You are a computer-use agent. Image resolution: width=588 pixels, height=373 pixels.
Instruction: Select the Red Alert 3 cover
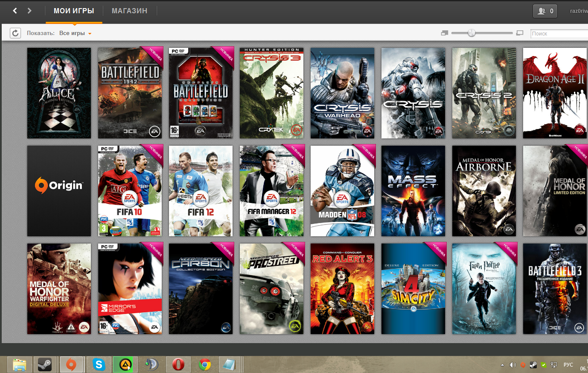tap(342, 289)
